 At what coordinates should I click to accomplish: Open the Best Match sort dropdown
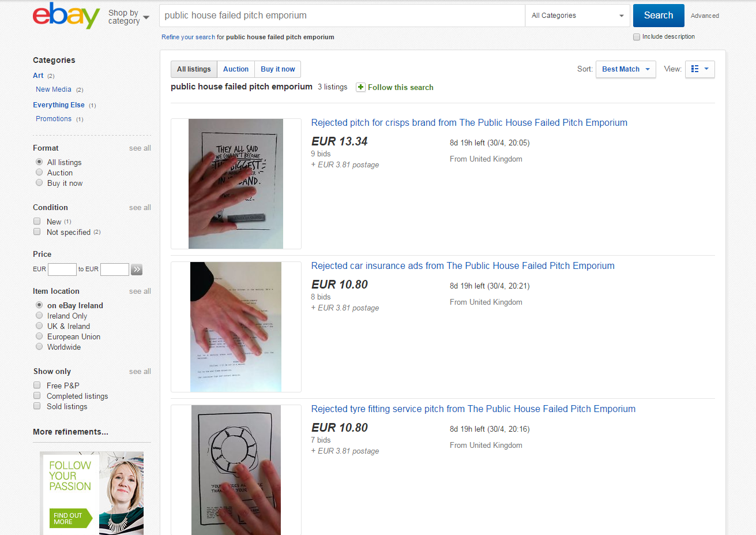click(626, 69)
